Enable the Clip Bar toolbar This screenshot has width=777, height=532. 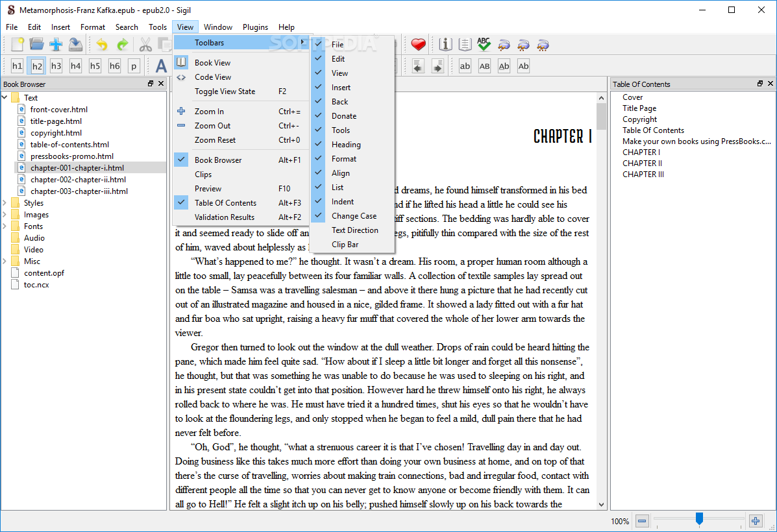[353, 245]
